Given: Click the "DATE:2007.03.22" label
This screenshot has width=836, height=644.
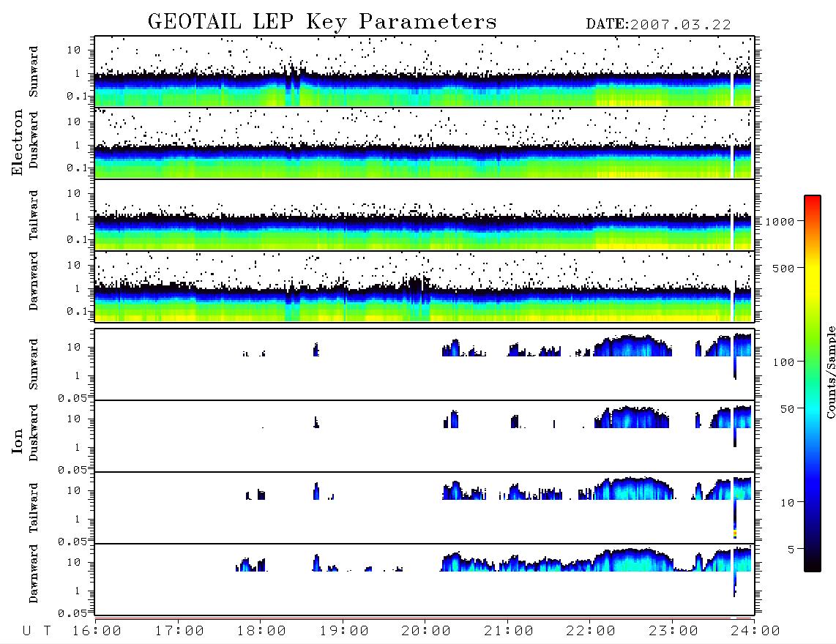Looking at the screenshot, I should point(658,25).
